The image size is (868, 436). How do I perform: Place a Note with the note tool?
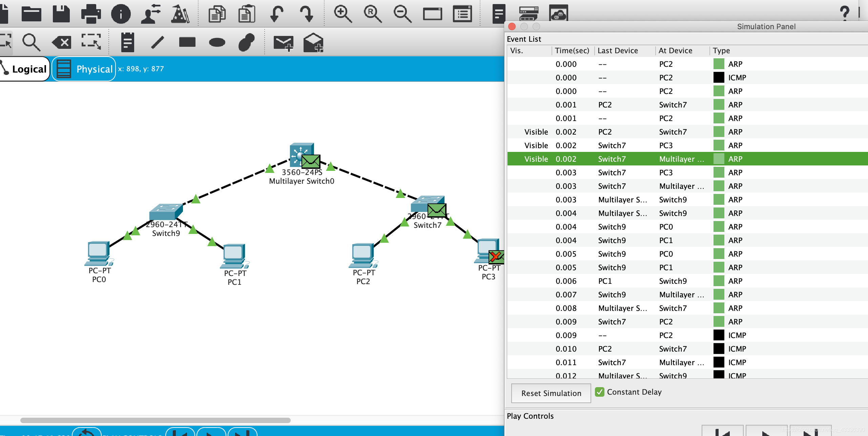click(x=127, y=42)
